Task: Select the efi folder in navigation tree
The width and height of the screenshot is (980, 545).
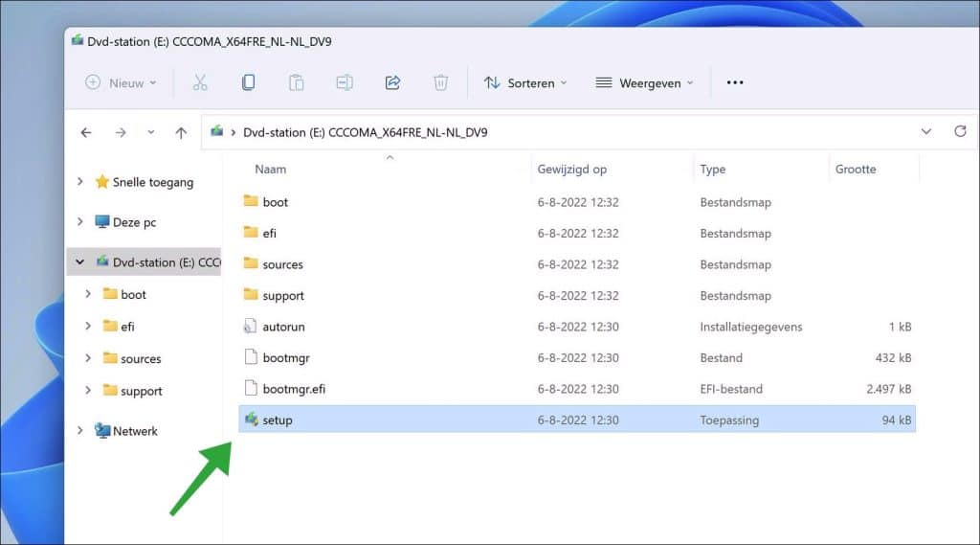Action: (127, 327)
